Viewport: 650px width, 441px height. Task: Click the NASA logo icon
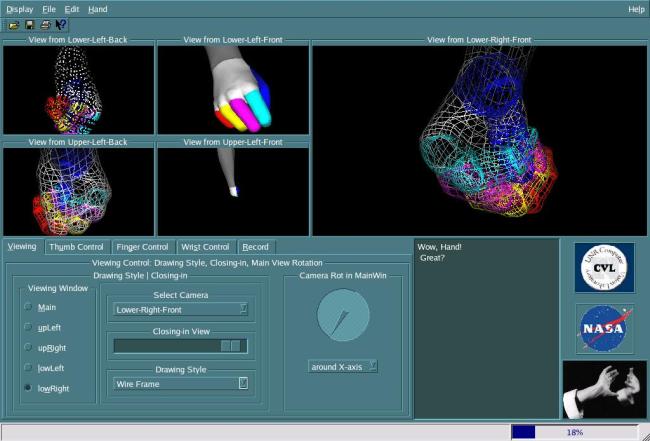pyautogui.click(x=603, y=328)
